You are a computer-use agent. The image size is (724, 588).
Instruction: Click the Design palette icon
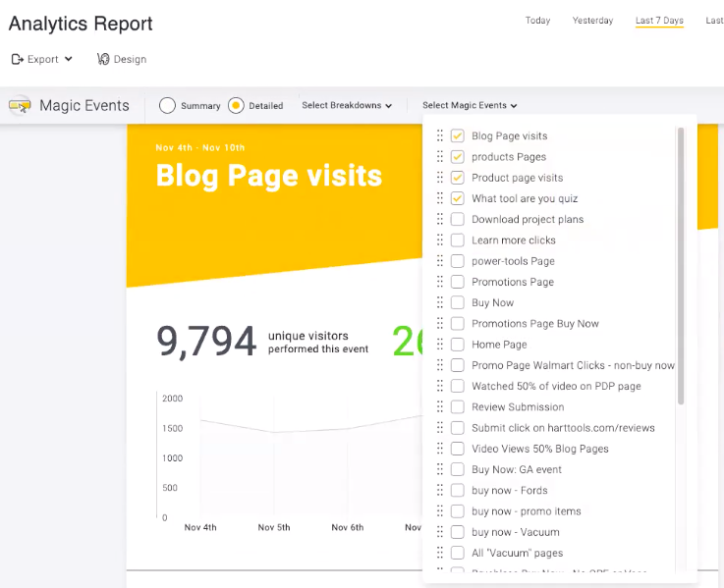tap(103, 59)
